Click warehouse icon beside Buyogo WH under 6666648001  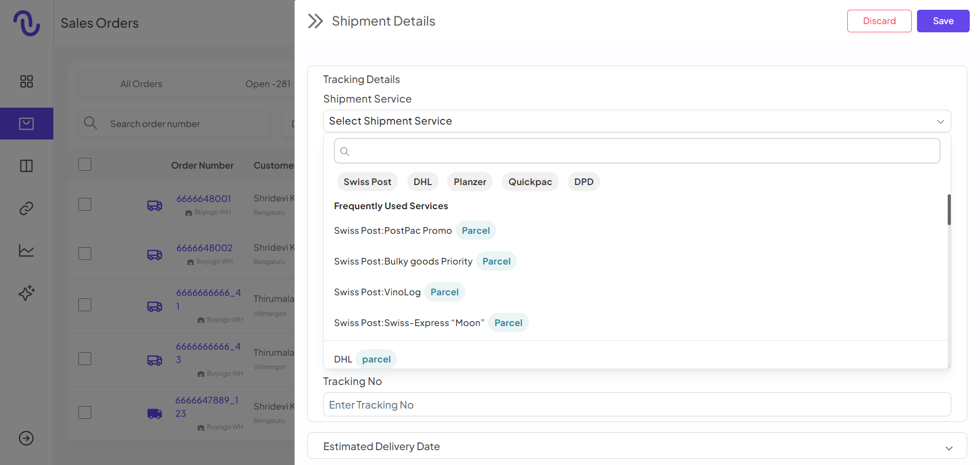[189, 213]
